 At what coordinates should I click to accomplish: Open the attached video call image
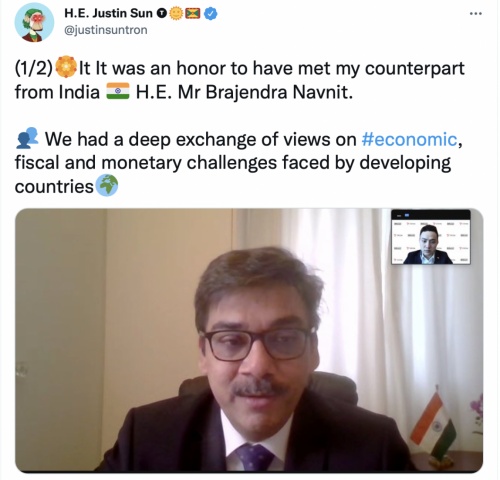pos(249,340)
